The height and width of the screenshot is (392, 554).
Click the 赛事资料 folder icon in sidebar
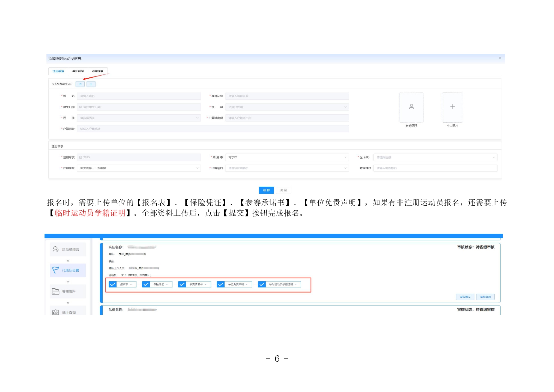[56, 291]
